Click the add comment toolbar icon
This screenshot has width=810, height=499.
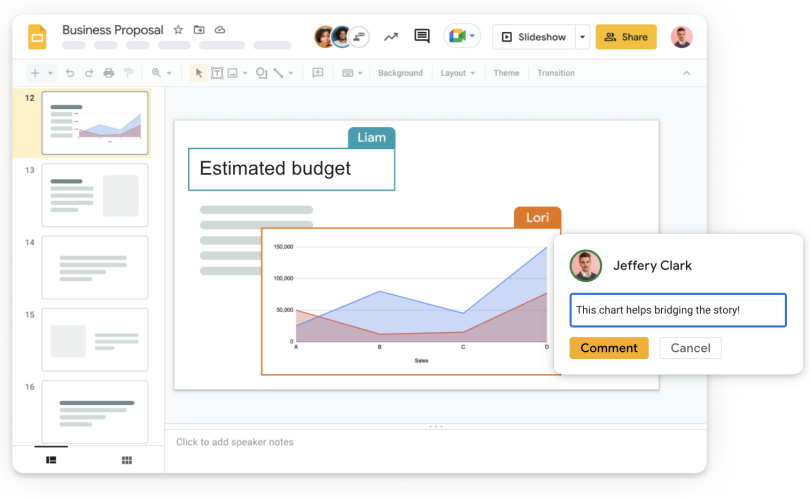pyautogui.click(x=318, y=73)
